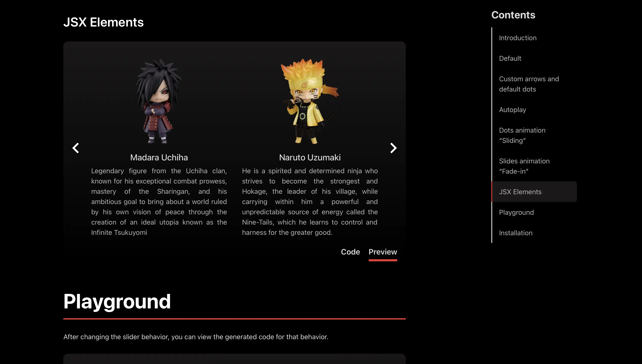Click the right arrow navigation icon
642x364 pixels.
click(393, 147)
